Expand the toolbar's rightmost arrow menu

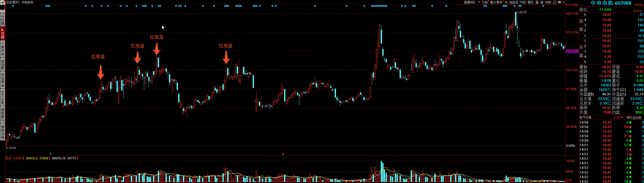point(563,2)
